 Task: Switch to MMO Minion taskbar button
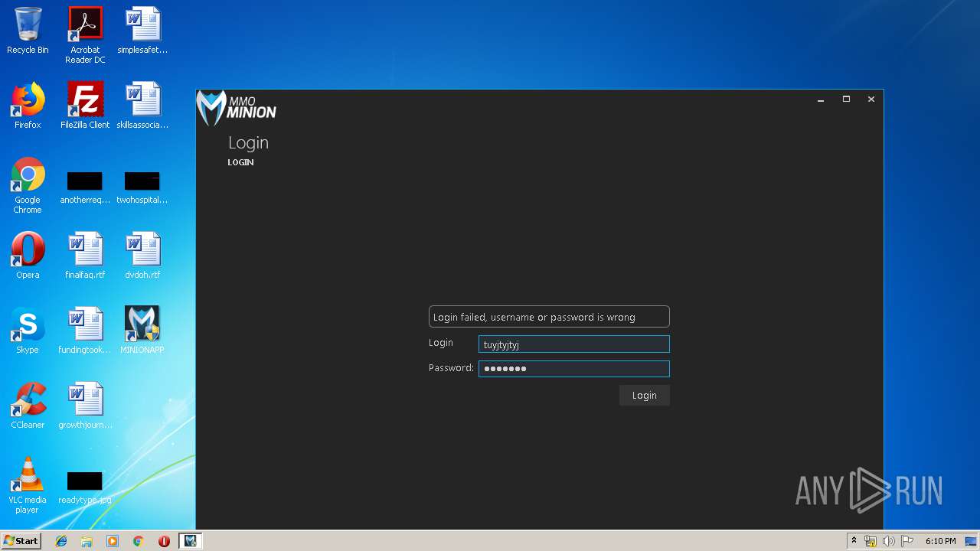tap(190, 541)
